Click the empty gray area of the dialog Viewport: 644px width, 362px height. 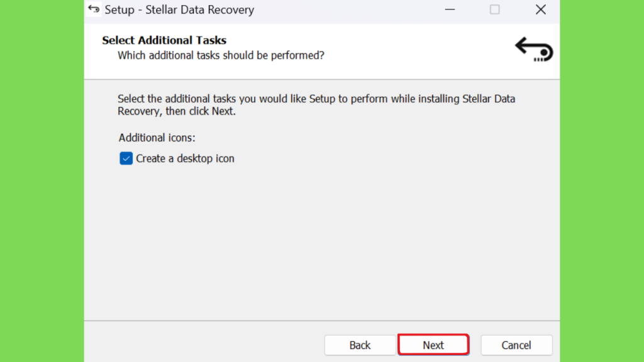[x=321, y=242]
